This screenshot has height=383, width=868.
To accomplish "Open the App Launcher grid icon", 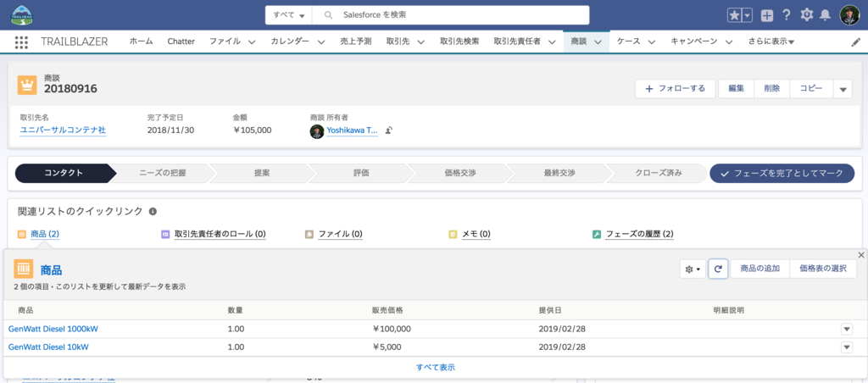I will point(21,42).
